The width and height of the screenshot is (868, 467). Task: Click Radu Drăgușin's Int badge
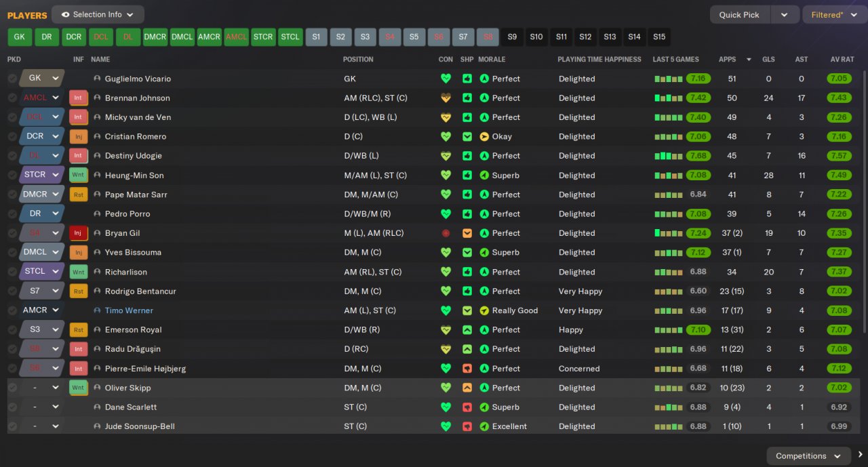[x=79, y=349]
